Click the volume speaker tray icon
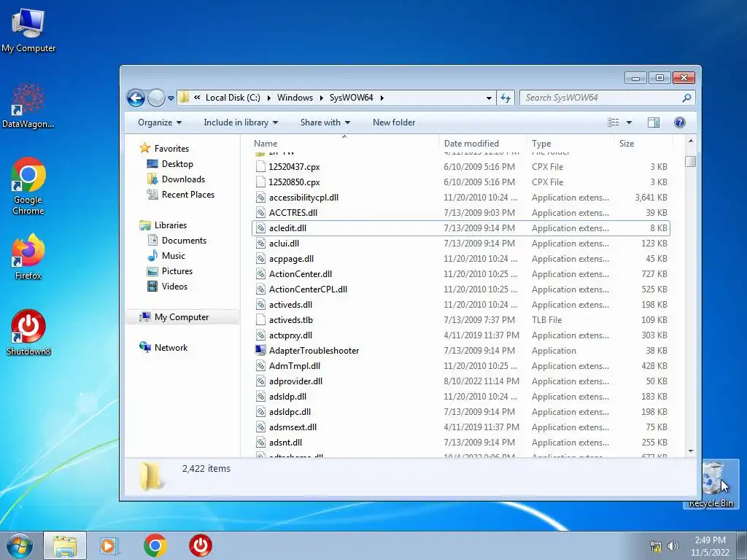 (673, 546)
